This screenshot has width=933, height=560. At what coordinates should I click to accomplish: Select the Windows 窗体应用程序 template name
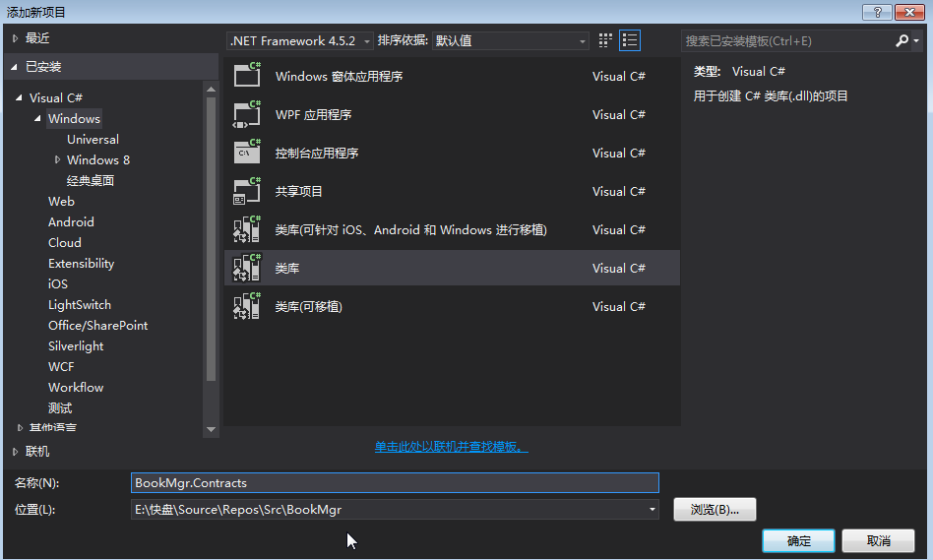click(x=340, y=76)
